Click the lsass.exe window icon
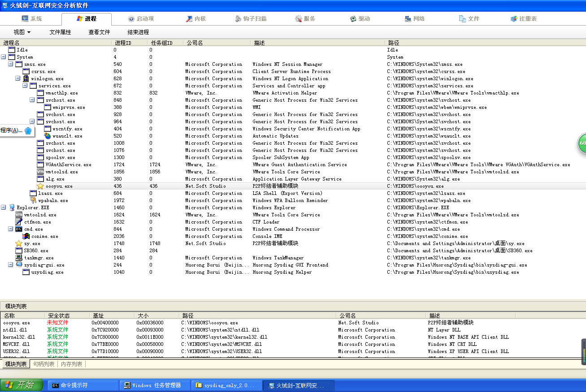Screen dimensions: 586x392 (33, 193)
